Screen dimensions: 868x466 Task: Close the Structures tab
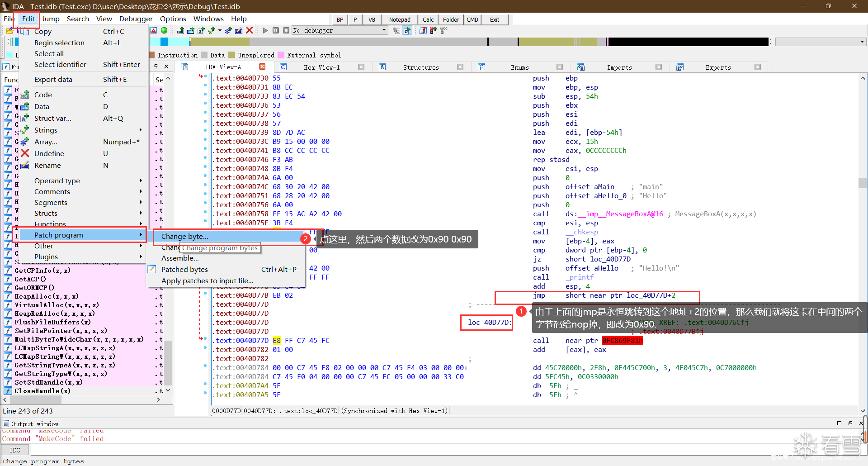(460, 67)
